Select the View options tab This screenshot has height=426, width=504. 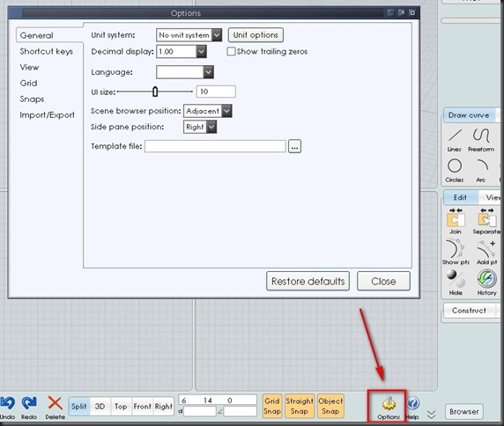(x=29, y=67)
